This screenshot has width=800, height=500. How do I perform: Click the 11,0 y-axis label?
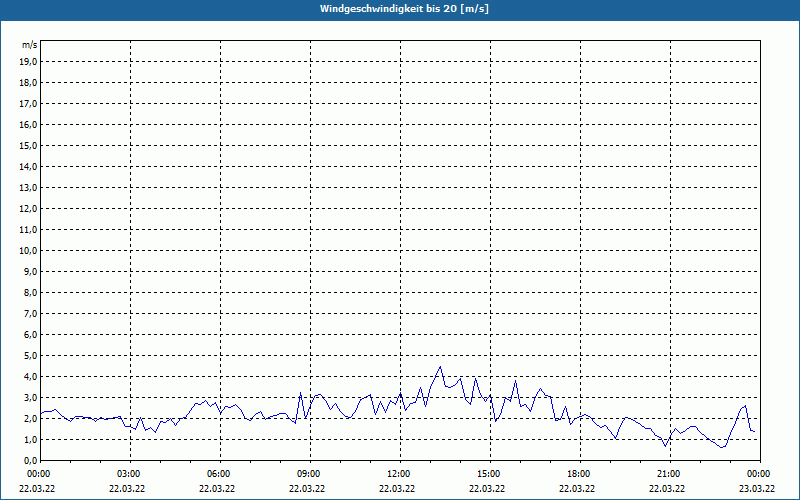click(x=28, y=230)
